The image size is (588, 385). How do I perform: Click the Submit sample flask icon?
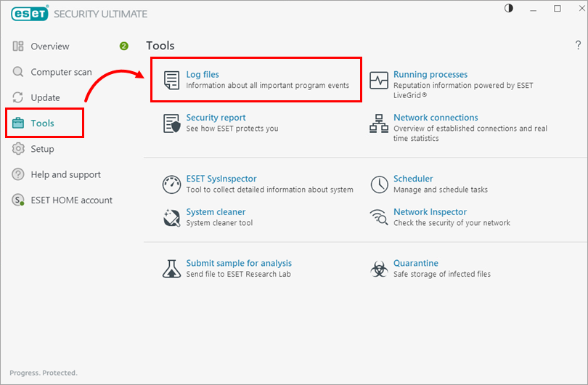tap(171, 269)
